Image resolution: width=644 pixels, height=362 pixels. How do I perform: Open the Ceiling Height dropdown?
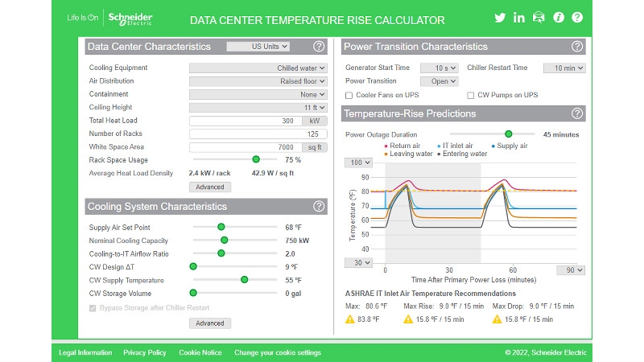coord(258,108)
